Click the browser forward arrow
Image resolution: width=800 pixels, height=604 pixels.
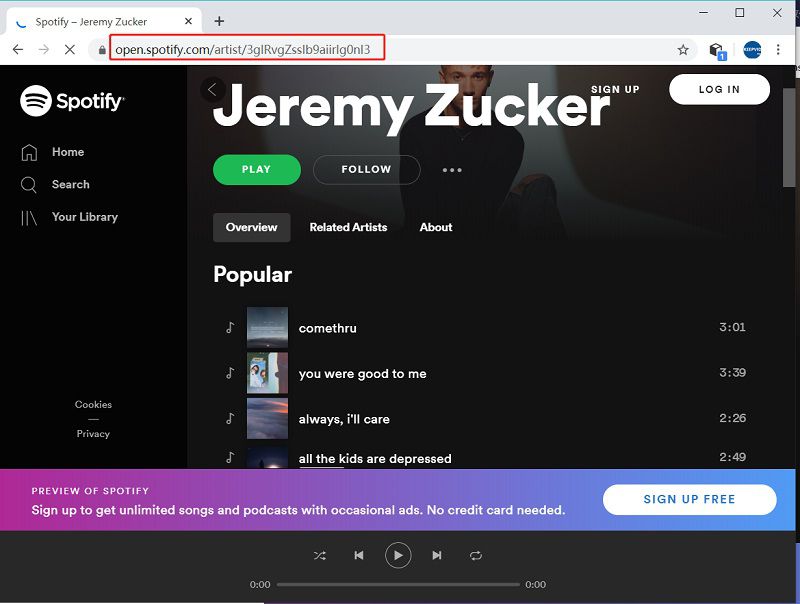(x=44, y=49)
